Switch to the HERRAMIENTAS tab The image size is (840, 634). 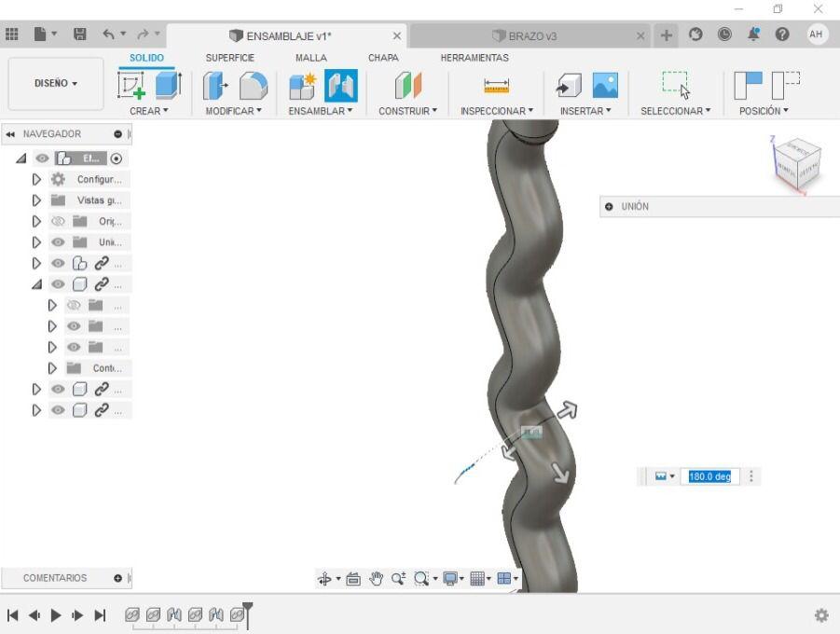coord(475,58)
